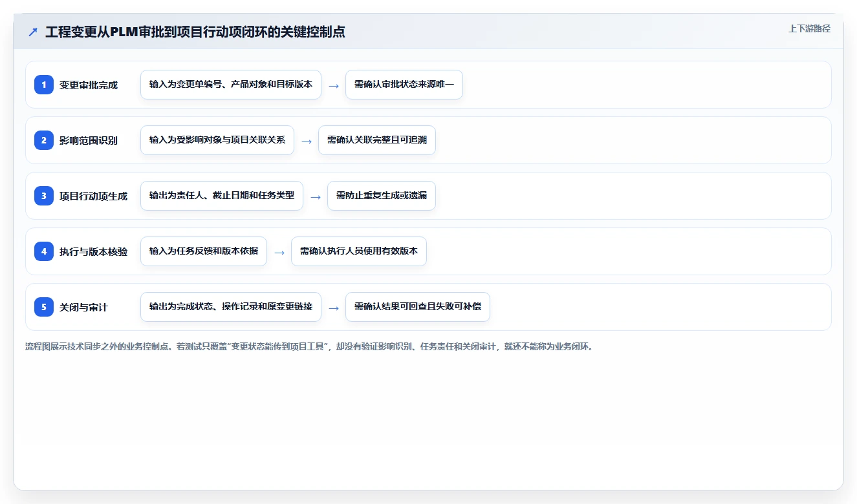Click the 需确认审批状态来源唯一 box
The width and height of the screenshot is (857, 504).
[404, 85]
